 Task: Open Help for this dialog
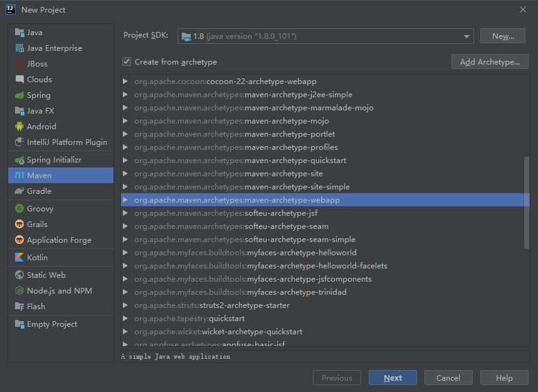click(504, 378)
